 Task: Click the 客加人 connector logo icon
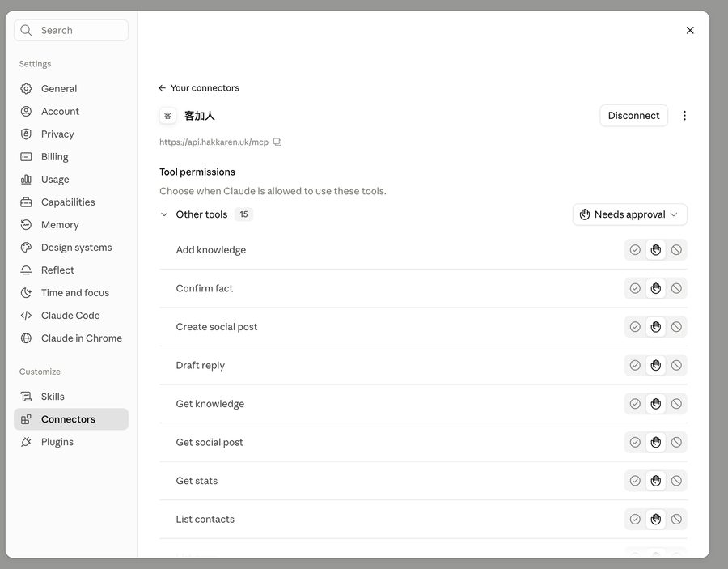[167, 116]
